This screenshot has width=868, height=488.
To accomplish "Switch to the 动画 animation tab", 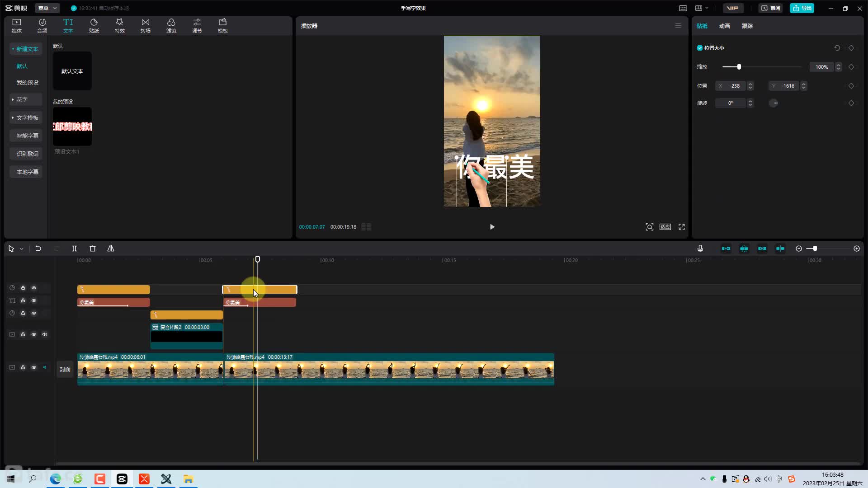I will point(725,26).
